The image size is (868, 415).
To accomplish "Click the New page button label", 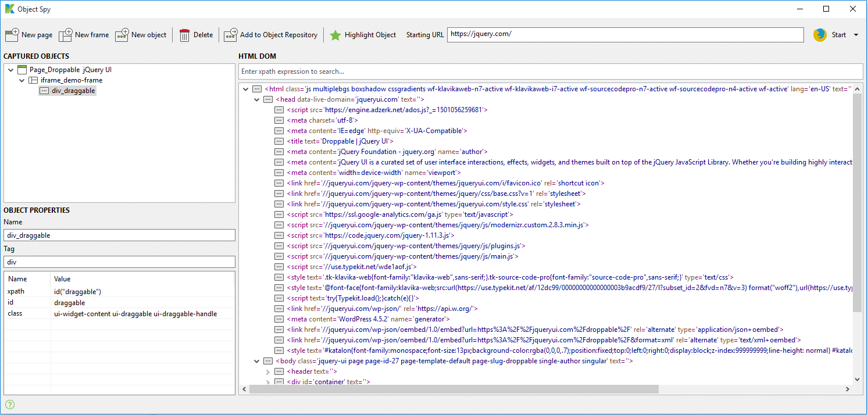I will tap(37, 35).
